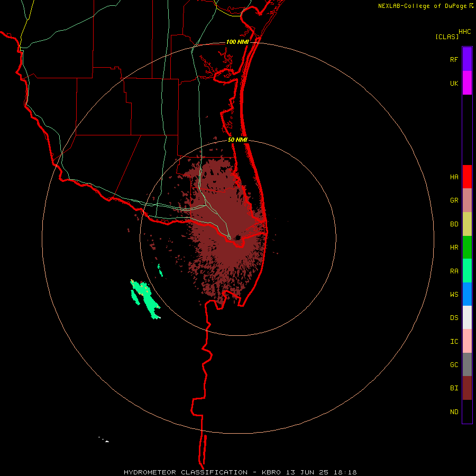Pick the RA light green legend swatch

pyautogui.click(x=467, y=271)
